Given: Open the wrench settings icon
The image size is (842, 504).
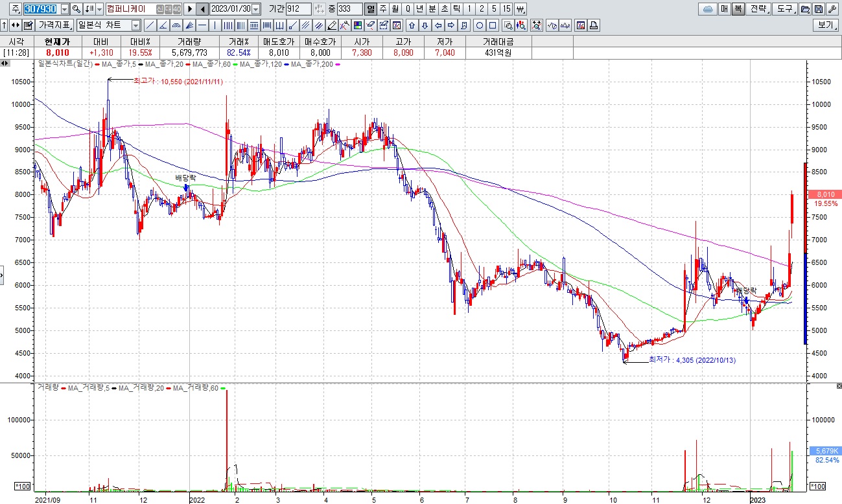Looking at the screenshot, I should click(832, 9).
